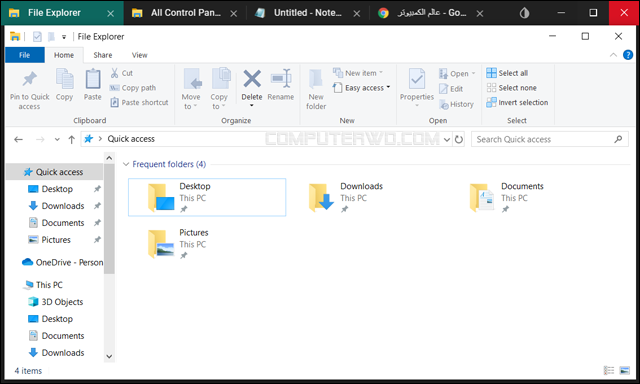Click the Refresh button by address bar
Screen dimensions: 640x384
[459, 140]
